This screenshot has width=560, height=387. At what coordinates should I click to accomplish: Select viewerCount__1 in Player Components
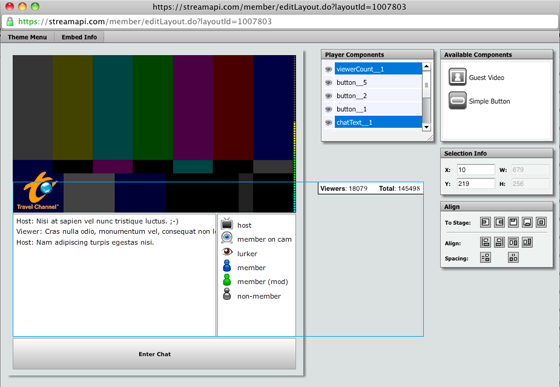tap(378, 69)
